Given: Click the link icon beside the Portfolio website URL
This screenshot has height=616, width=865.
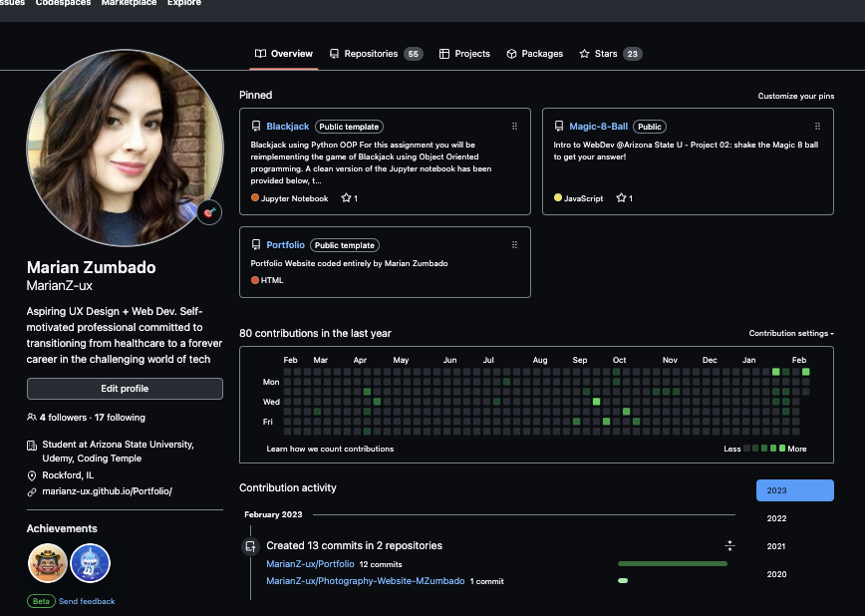Looking at the screenshot, I should 31,491.
